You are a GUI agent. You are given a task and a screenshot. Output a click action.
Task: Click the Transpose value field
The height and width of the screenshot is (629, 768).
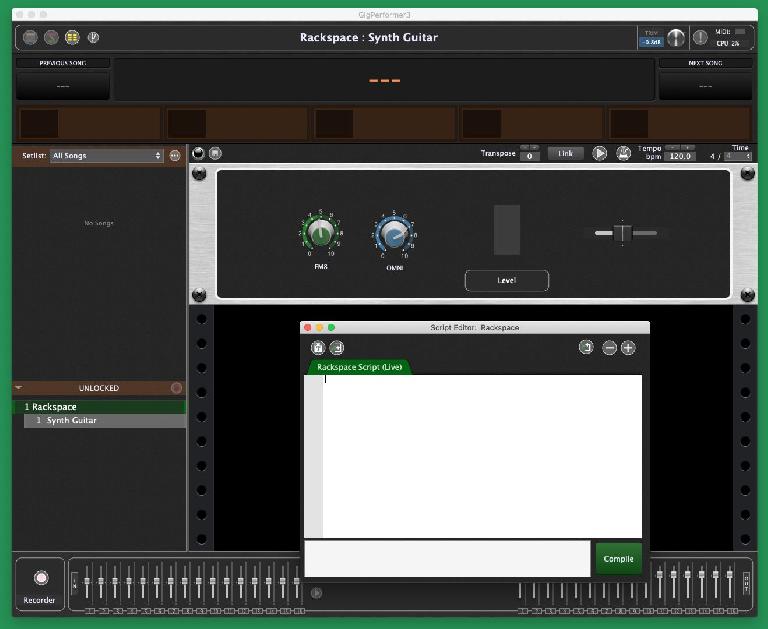529,156
